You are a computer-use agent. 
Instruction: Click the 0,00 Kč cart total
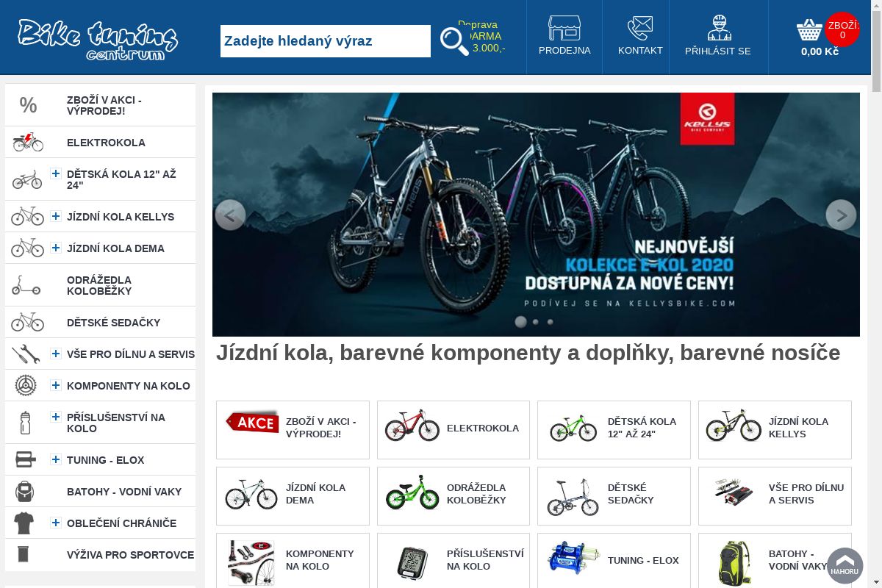pyautogui.click(x=820, y=51)
